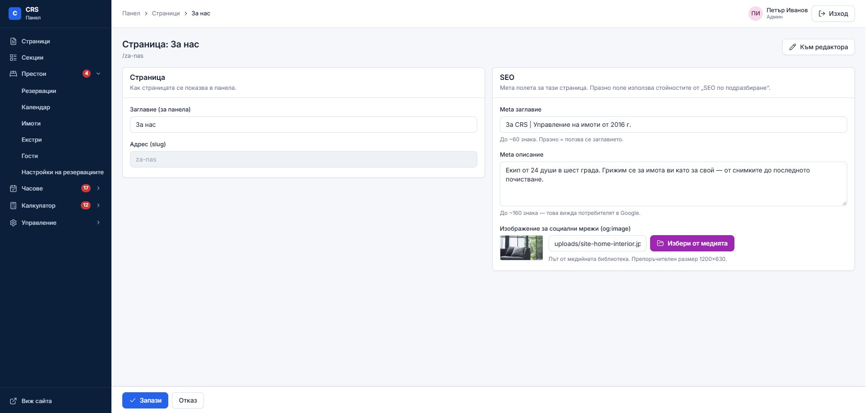
Task: Go to Страници breadcrumb
Action: [x=166, y=14]
